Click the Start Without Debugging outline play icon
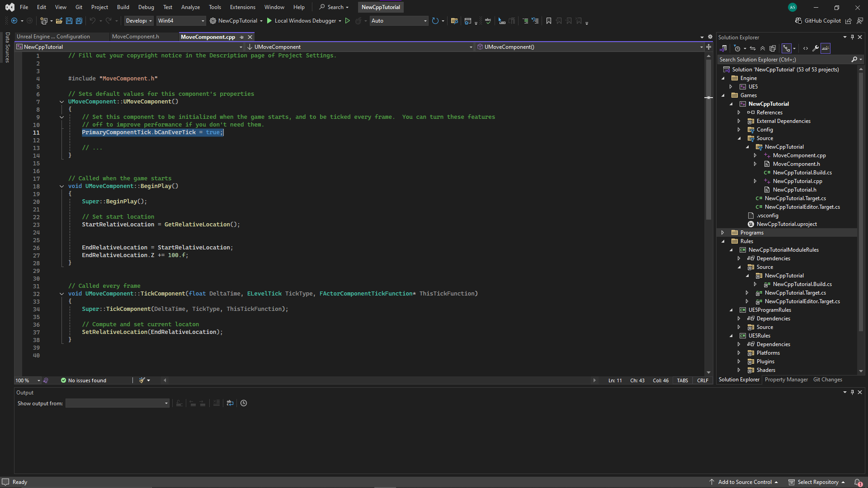Screen dimensions: 868x488 (x=347, y=21)
